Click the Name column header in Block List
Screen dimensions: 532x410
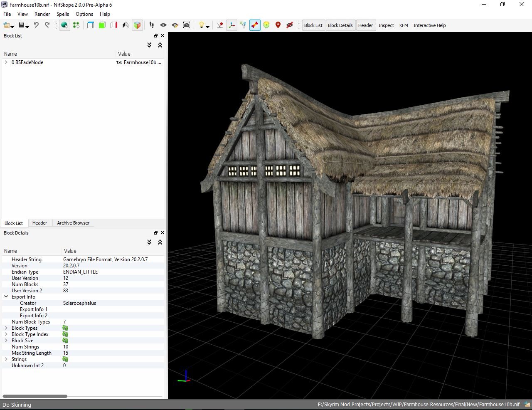pyautogui.click(x=59, y=54)
